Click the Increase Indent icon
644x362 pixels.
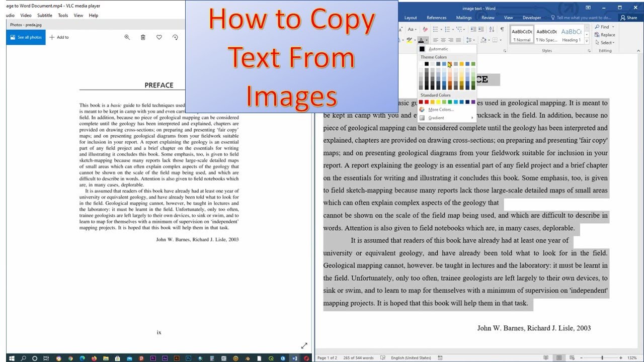click(481, 29)
